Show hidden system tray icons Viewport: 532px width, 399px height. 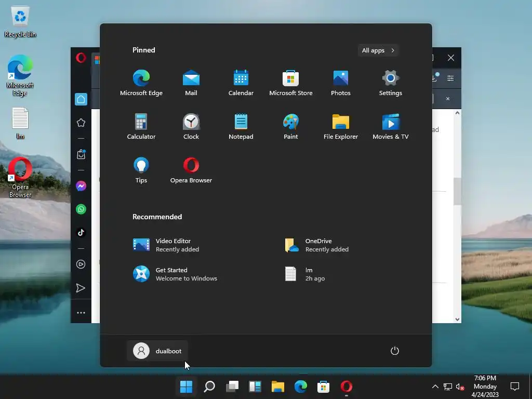tap(435, 387)
